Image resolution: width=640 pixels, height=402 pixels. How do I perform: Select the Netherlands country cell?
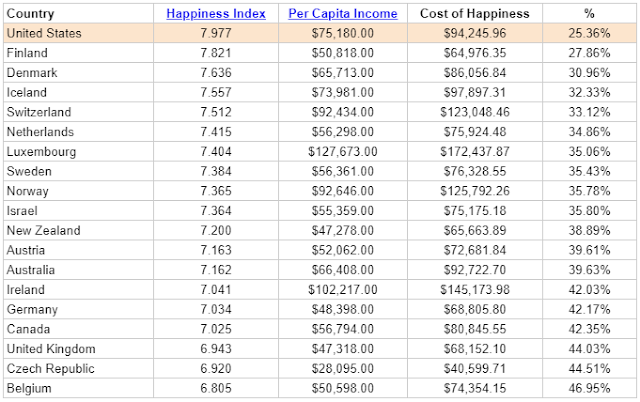point(78,132)
